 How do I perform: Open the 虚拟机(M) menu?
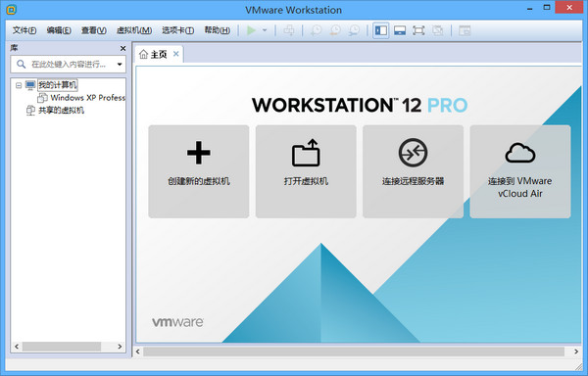134,30
